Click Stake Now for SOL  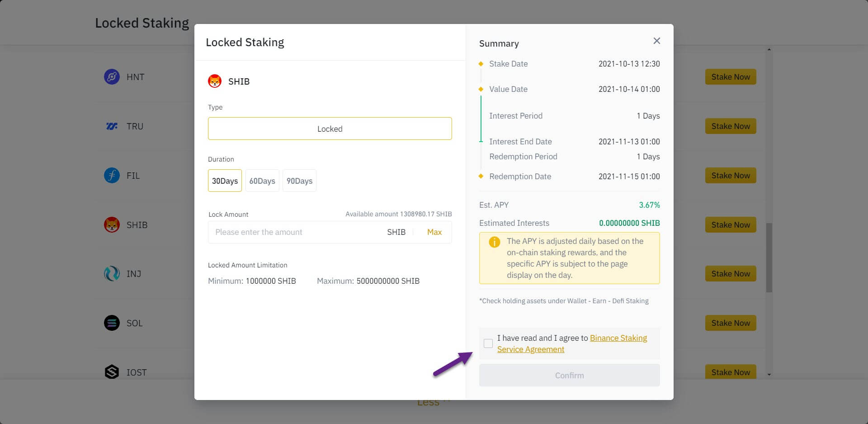pyautogui.click(x=731, y=323)
